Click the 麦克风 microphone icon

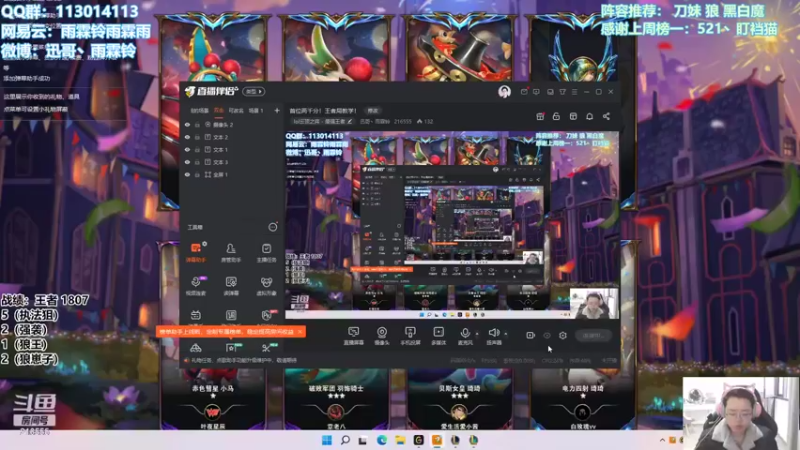point(465,333)
